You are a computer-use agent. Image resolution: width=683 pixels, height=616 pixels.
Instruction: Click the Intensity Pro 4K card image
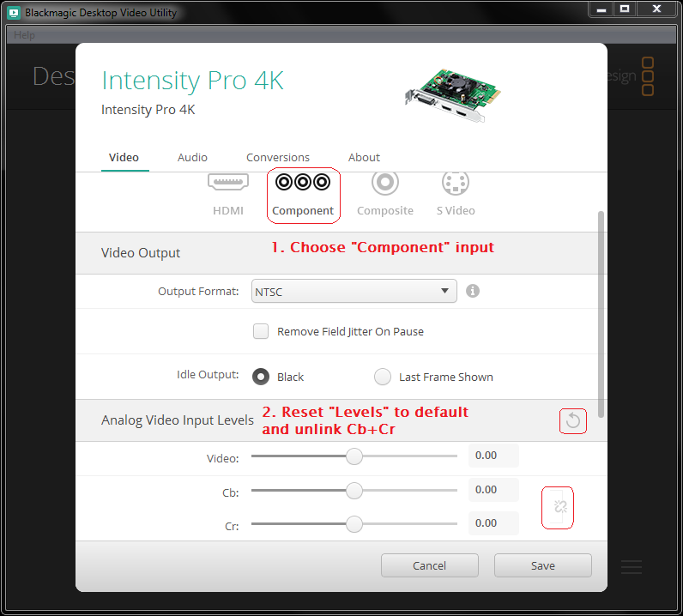point(453,95)
